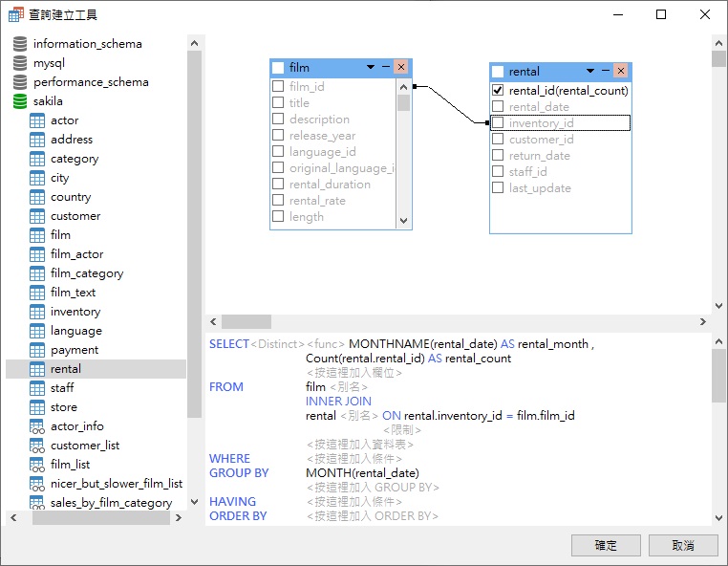Minimize the rental table box
The image size is (728, 566).
pyautogui.click(x=606, y=71)
